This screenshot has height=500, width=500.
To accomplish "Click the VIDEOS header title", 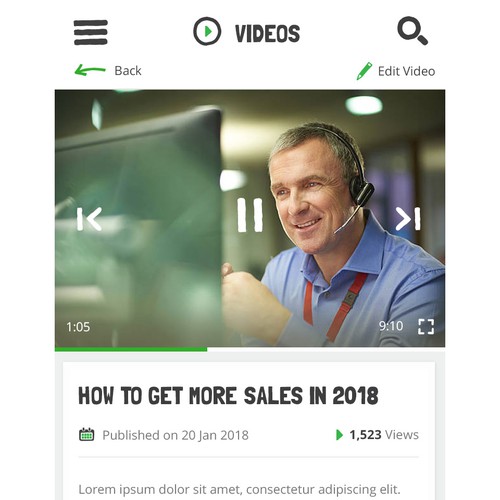I will pyautogui.click(x=267, y=33).
